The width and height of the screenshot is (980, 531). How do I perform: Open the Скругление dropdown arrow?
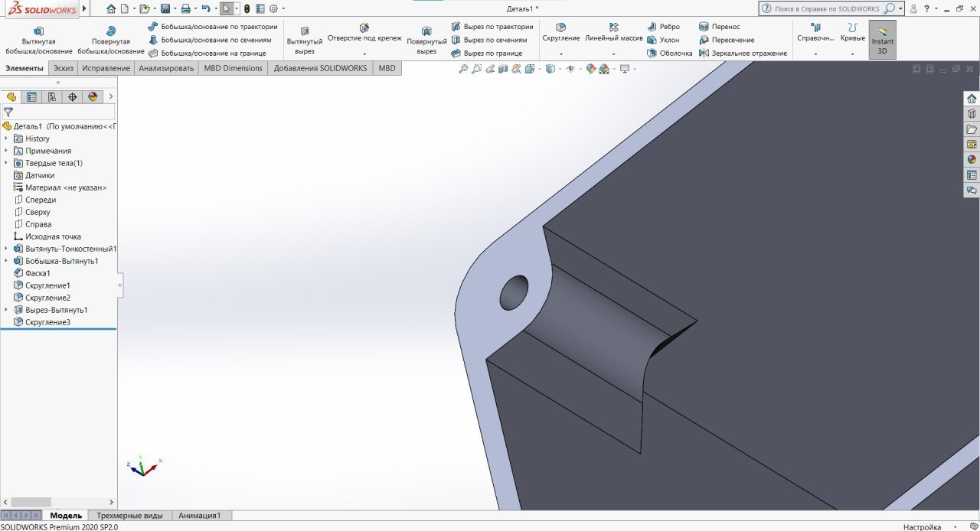(561, 54)
